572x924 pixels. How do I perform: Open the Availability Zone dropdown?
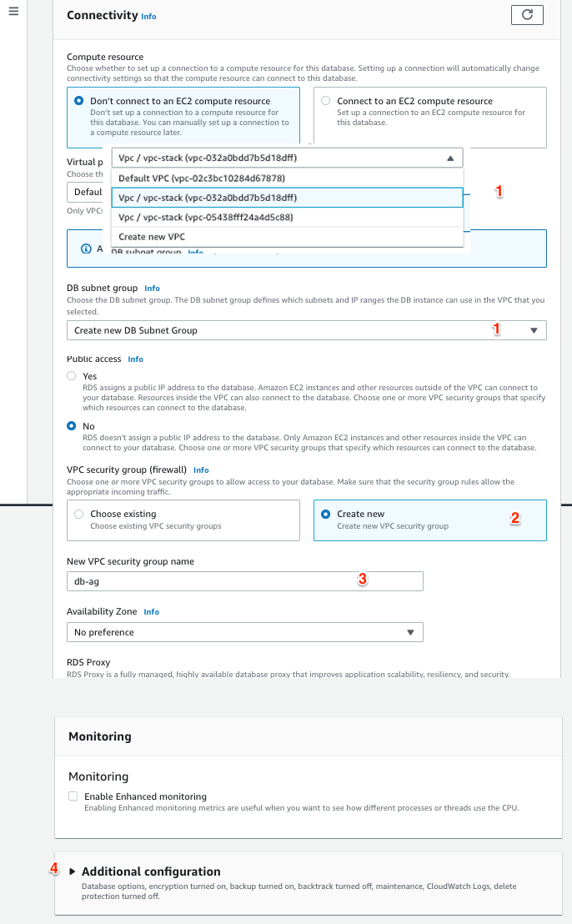(x=244, y=632)
